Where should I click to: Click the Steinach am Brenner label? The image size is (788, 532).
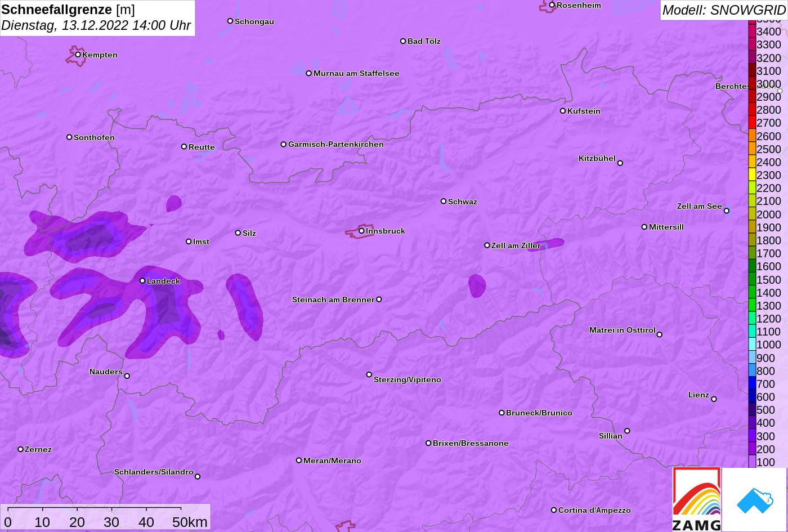tap(333, 300)
